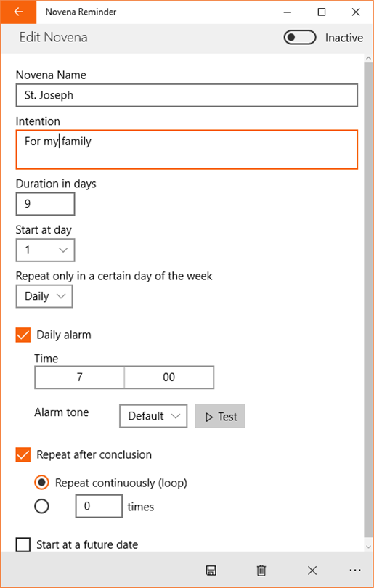Enable Start at a future date
The width and height of the screenshot is (374, 588).
[x=23, y=544]
